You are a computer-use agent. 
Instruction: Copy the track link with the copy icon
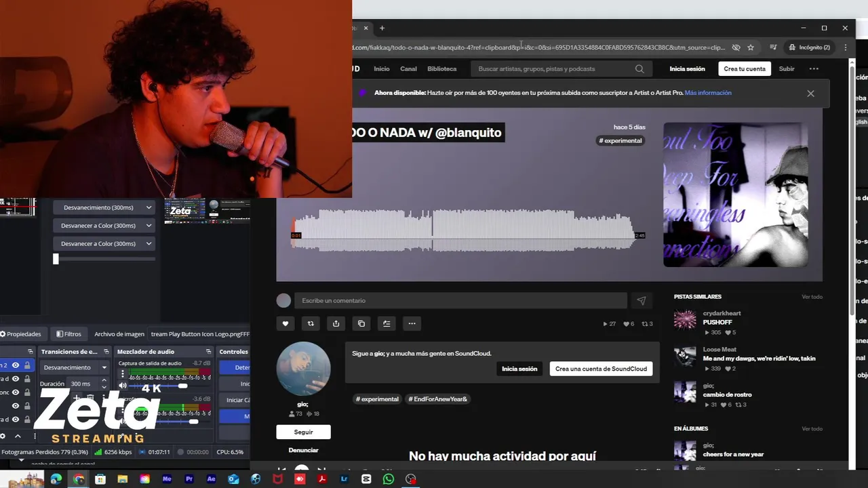pyautogui.click(x=361, y=324)
